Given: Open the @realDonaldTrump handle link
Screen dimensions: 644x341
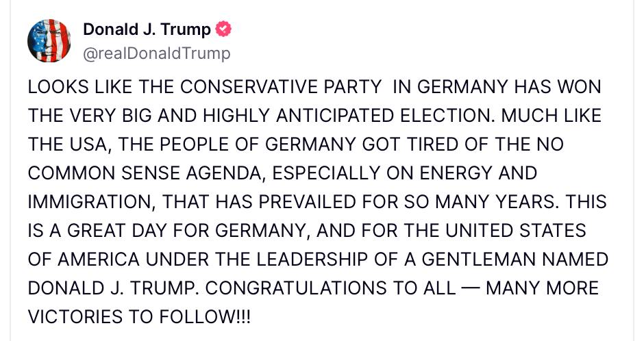Looking at the screenshot, I should pyautogui.click(x=156, y=53).
